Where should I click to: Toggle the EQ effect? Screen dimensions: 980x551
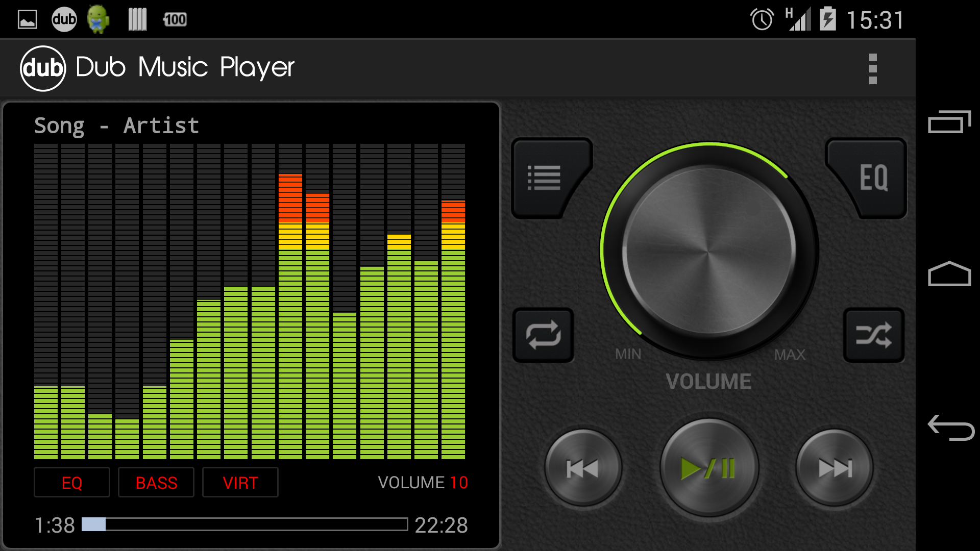[71, 482]
